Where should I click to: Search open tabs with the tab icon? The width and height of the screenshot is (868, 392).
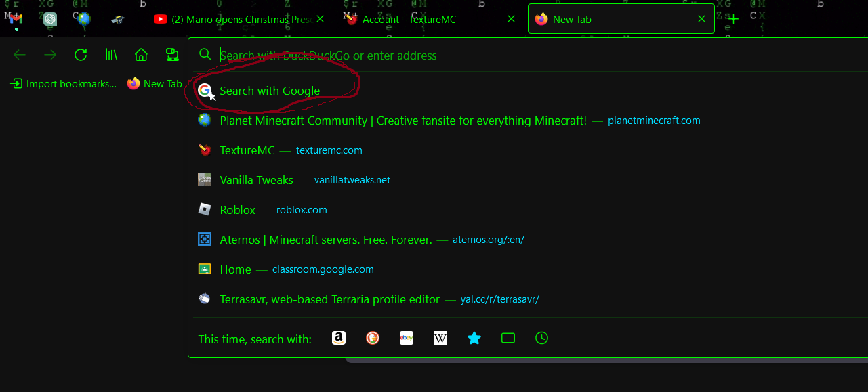pos(508,338)
